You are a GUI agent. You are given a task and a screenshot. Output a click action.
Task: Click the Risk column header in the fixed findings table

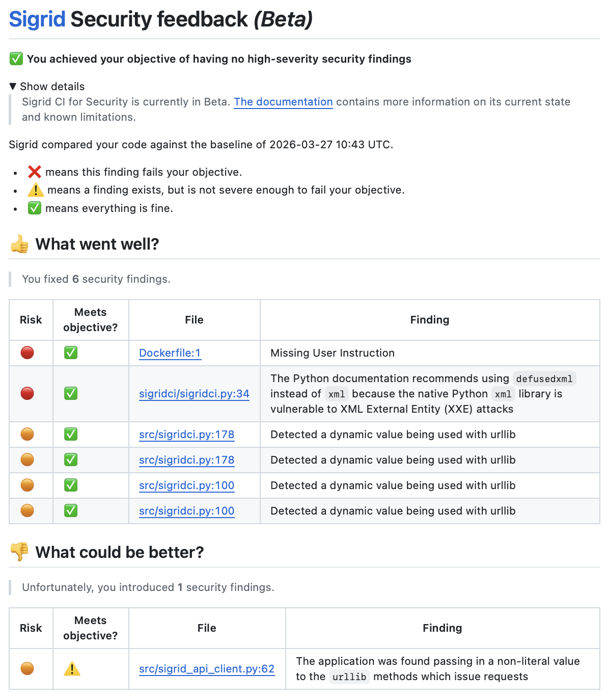[31, 320]
